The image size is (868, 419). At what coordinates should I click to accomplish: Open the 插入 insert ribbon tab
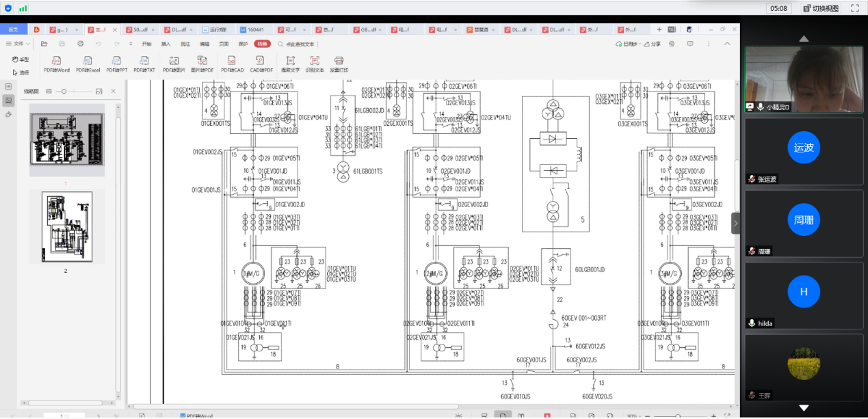(x=166, y=44)
